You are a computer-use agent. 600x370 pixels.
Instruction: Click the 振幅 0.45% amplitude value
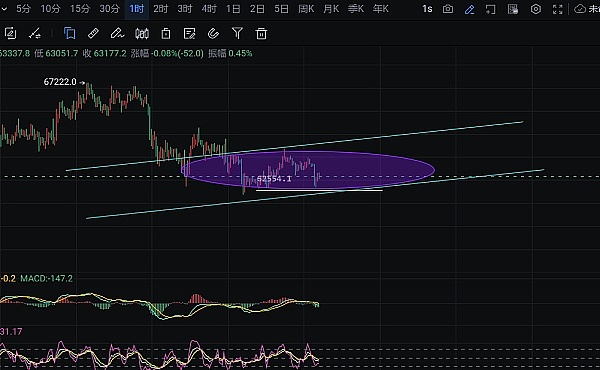230,54
